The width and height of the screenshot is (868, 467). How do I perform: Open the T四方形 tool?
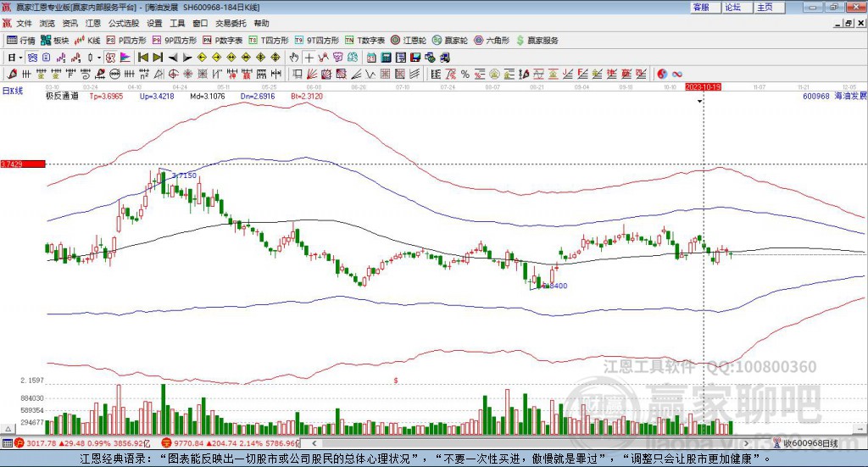[x=269, y=40]
